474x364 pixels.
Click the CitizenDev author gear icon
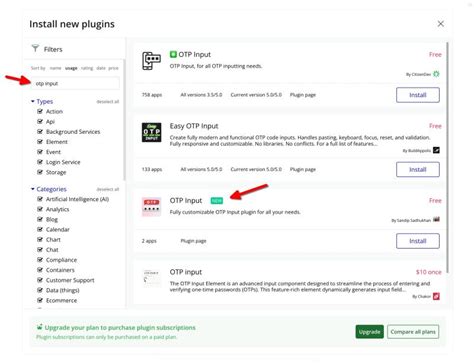[436, 74]
